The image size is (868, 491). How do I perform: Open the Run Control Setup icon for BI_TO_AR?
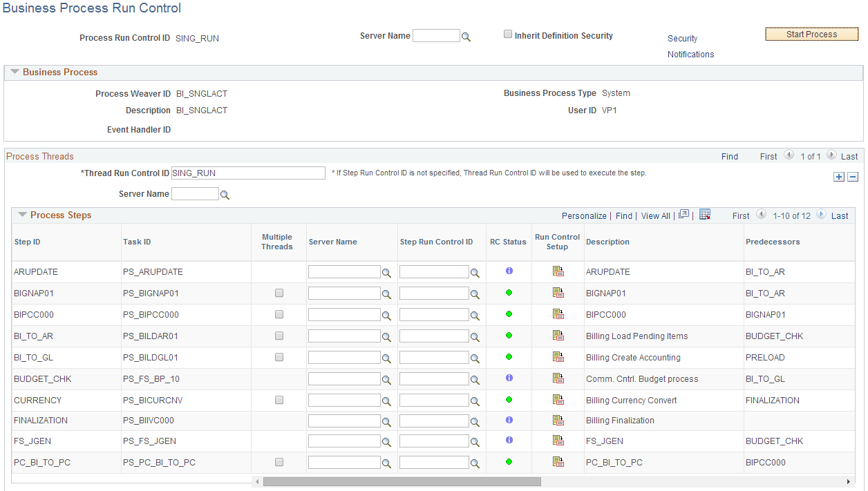[x=558, y=335]
